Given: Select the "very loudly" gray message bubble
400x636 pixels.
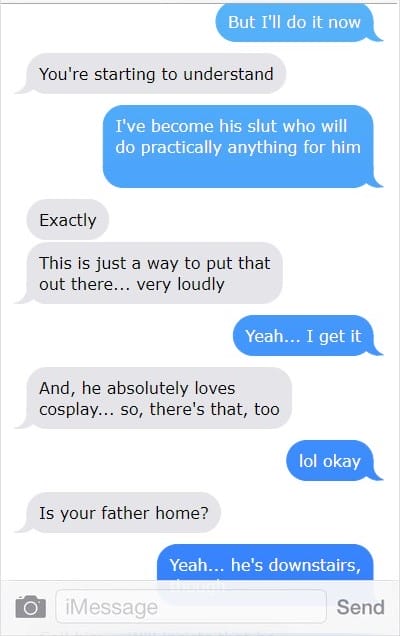Looking at the screenshot, I should pyautogui.click(x=155, y=273).
